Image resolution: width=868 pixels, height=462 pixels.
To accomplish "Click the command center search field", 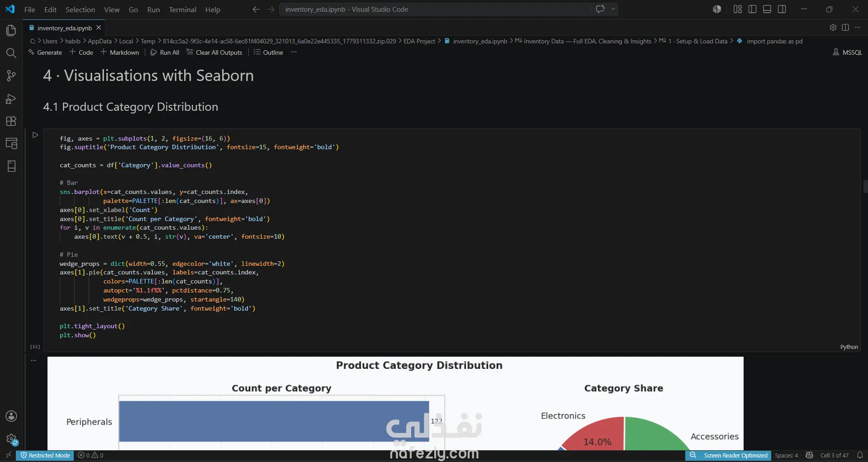I will (x=435, y=9).
